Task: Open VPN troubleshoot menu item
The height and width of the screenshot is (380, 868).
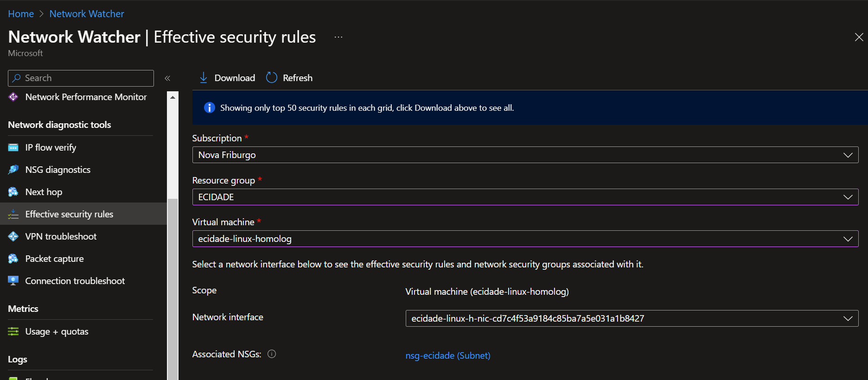Action: (x=83, y=236)
